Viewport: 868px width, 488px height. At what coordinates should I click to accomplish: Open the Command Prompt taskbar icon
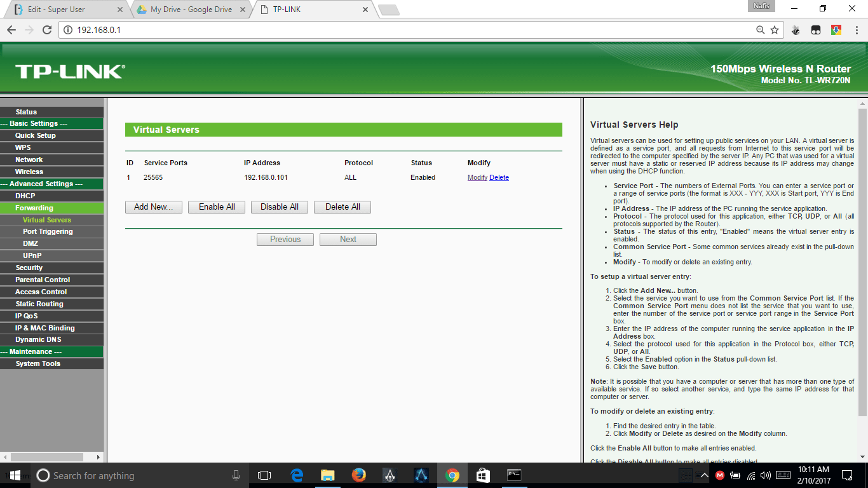tap(514, 475)
